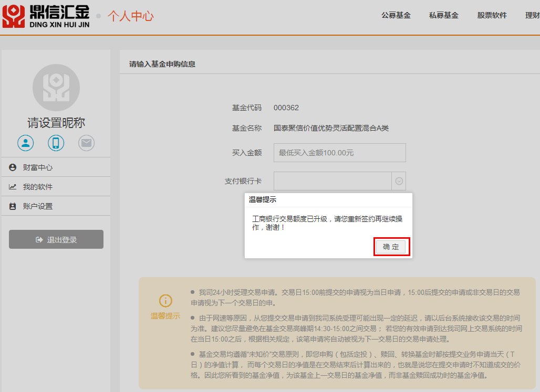Click the 请设置昵称 nickname text
Screen dimensions: 540x392
pyautogui.click(x=56, y=123)
